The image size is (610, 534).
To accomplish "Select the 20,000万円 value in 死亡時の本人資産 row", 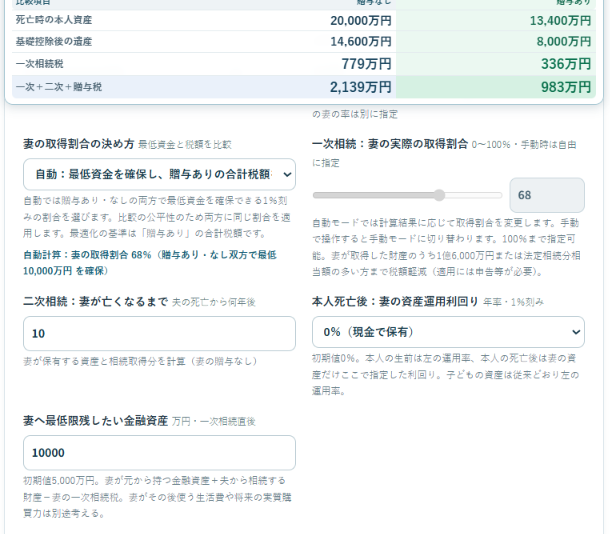I will tap(361, 21).
